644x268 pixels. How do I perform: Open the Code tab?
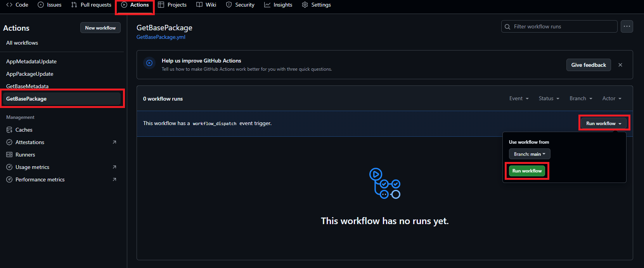(x=17, y=5)
